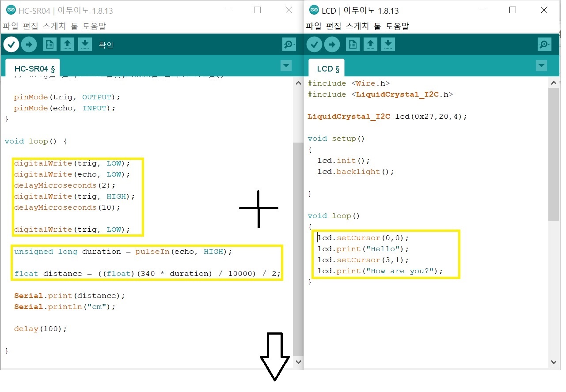This screenshot has width=566, height=392.
Task: Open 툴 menu in HC-SR04 window
Action: [x=74, y=26]
